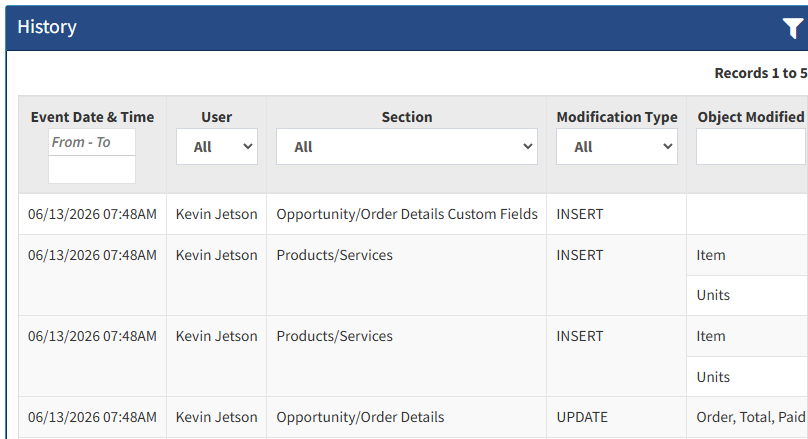The image size is (808, 439).
Task: Click the second date input below From - To
Action: click(x=92, y=170)
